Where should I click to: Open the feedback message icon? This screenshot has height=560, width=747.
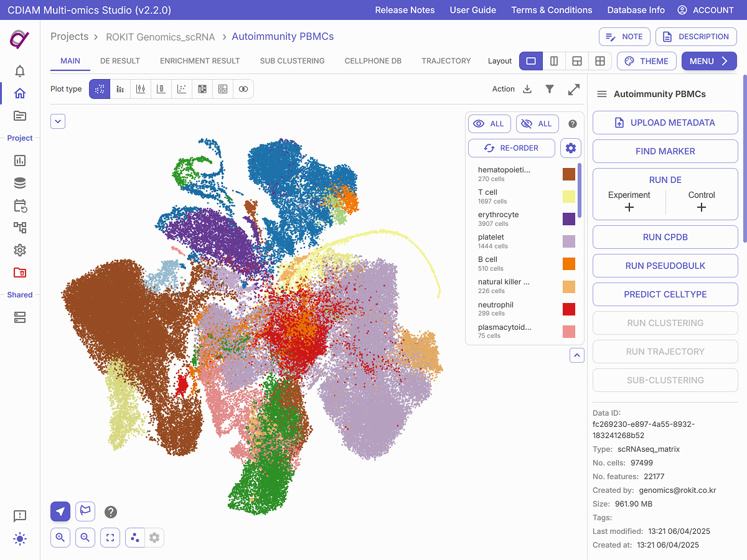coord(20,516)
